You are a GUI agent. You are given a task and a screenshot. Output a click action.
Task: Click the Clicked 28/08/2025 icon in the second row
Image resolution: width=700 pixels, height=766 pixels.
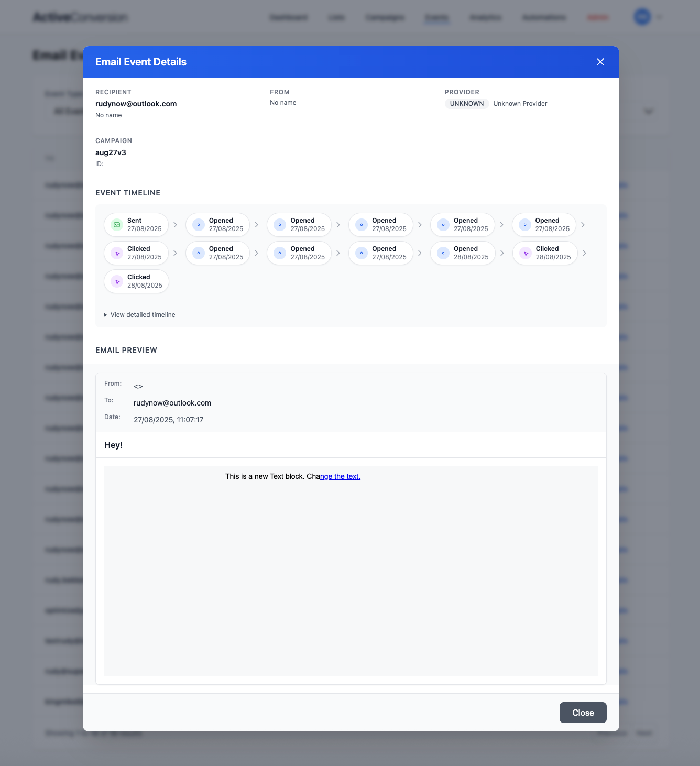[x=526, y=253]
